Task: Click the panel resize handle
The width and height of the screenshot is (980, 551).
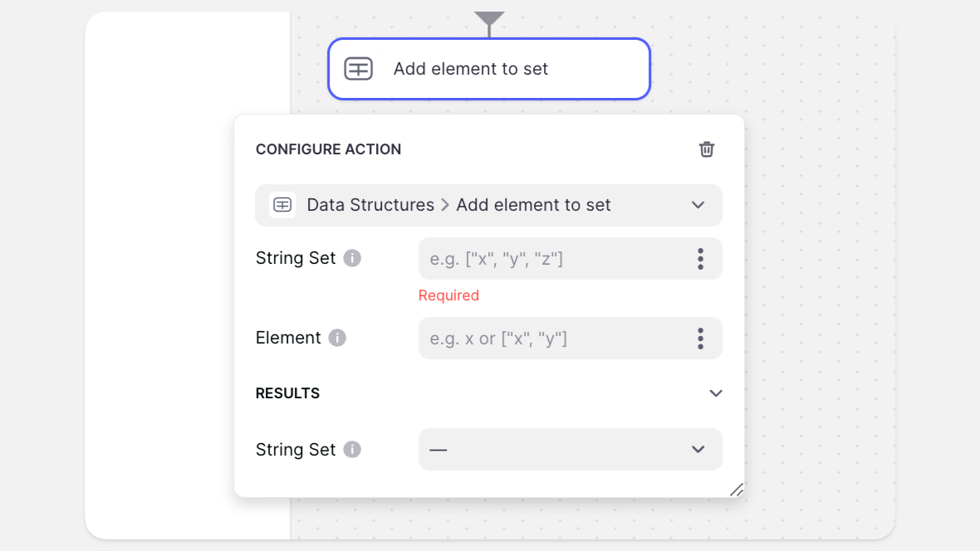Action: [x=736, y=490]
